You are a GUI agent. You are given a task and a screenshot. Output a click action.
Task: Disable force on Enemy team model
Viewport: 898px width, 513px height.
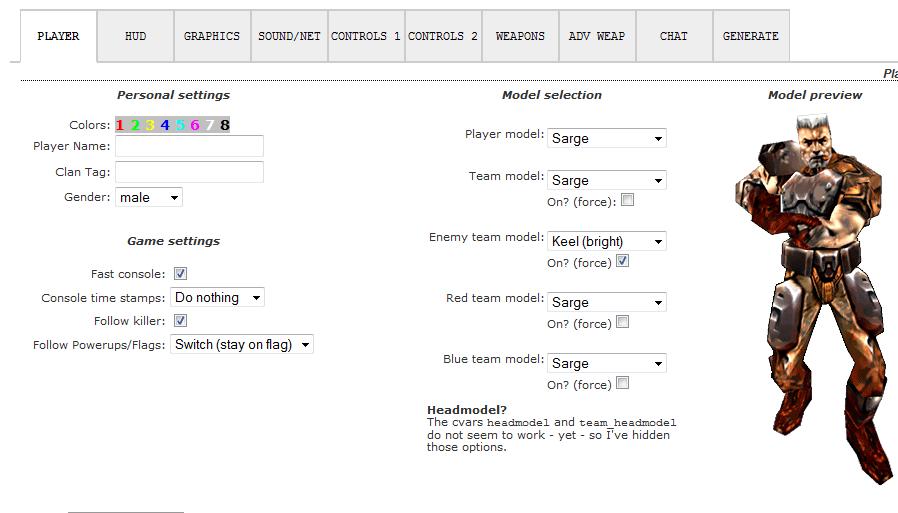click(x=623, y=261)
